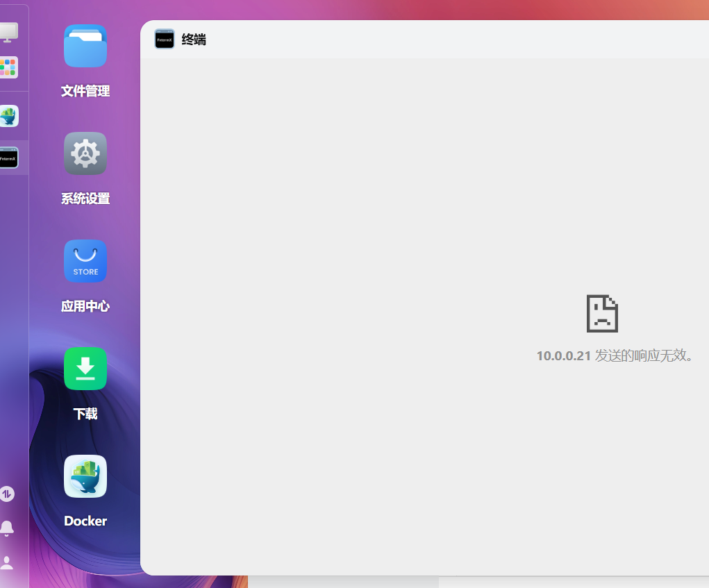Open the user account icon in sidebar
Image resolution: width=709 pixels, height=588 pixels.
6,563
